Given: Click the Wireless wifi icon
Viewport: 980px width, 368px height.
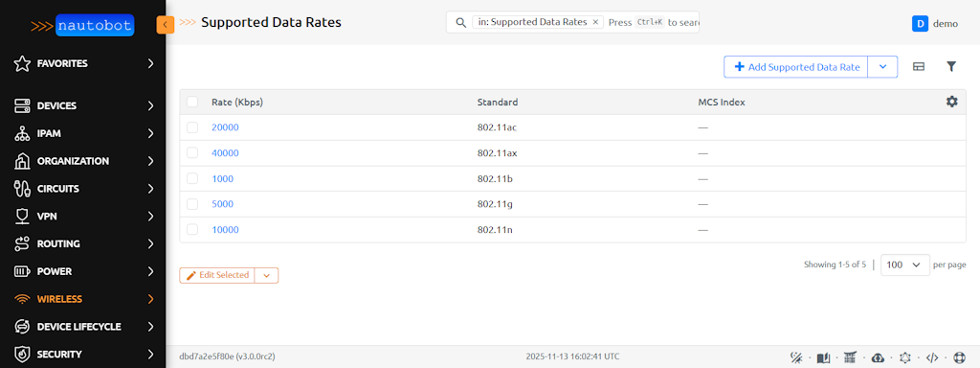Looking at the screenshot, I should coord(22,299).
